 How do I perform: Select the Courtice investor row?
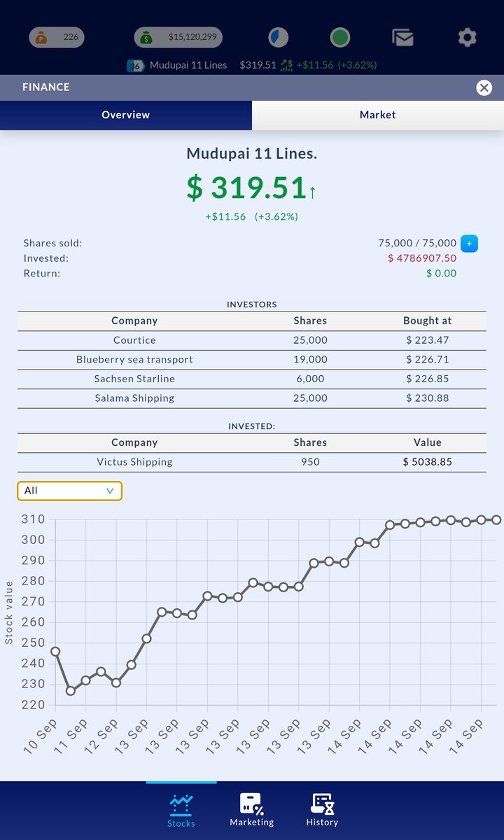coord(252,340)
